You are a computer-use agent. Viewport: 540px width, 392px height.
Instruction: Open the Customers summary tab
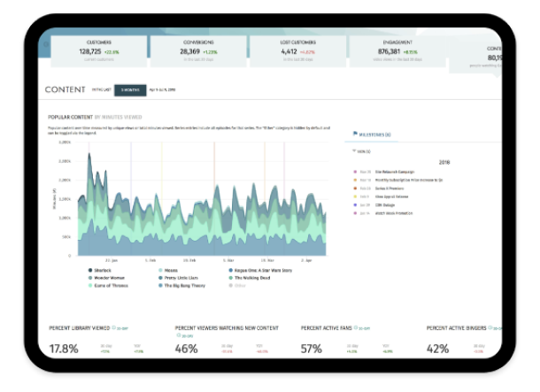tap(99, 51)
